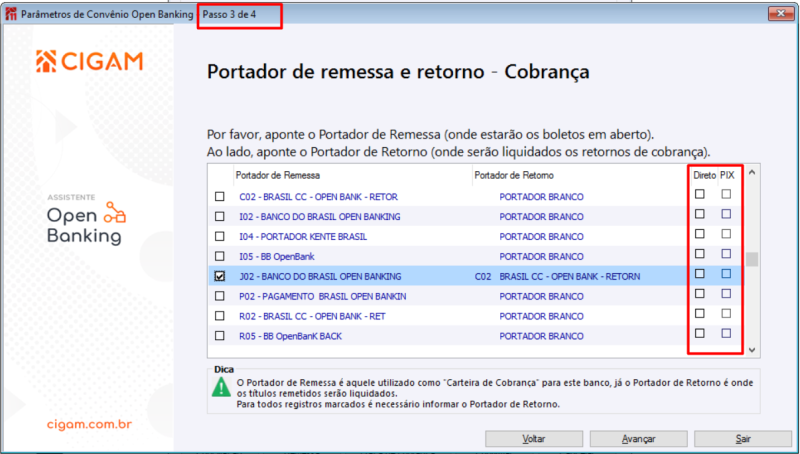The width and height of the screenshot is (800, 454).
Task: Toggle PIX for the R02 row
Action: click(726, 313)
